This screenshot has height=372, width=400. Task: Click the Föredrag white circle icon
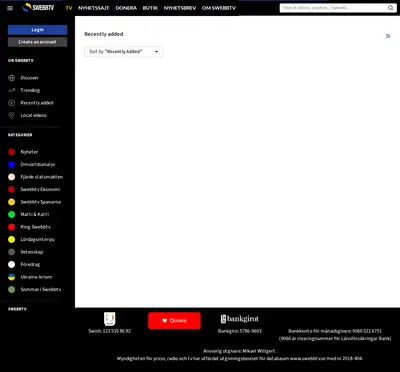click(12, 264)
